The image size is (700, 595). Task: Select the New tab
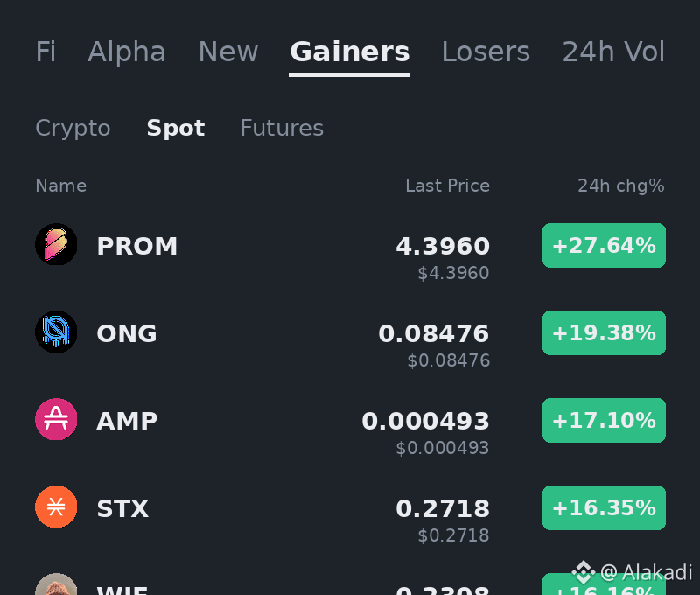click(x=228, y=52)
